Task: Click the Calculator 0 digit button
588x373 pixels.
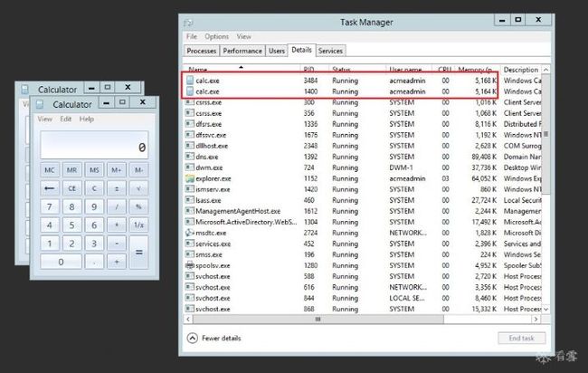Action: point(61,262)
